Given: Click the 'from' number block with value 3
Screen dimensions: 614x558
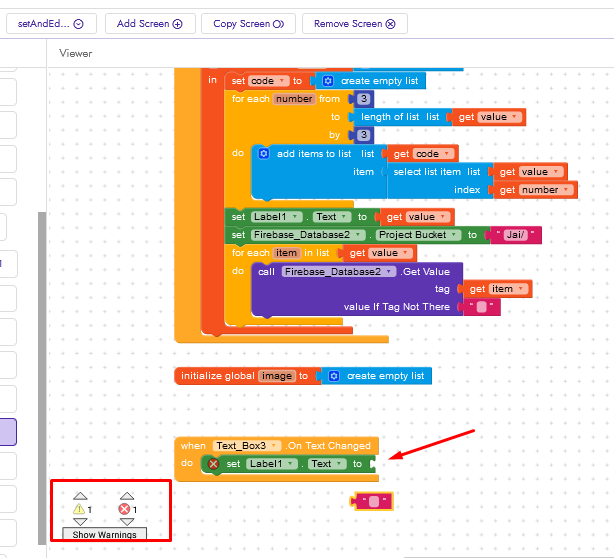Looking at the screenshot, I should (364, 99).
